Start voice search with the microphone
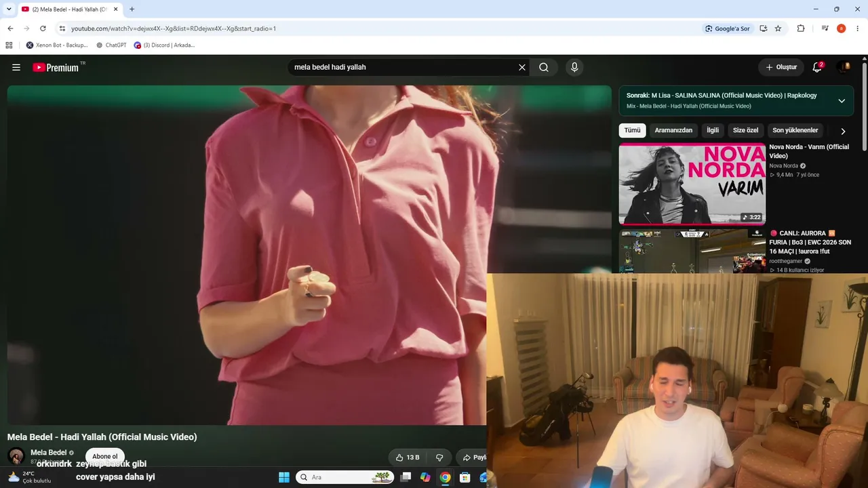The image size is (868, 488). [x=574, y=67]
